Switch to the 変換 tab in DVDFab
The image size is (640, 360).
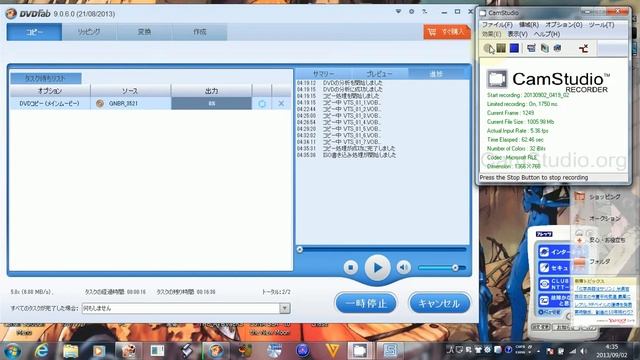point(144,32)
